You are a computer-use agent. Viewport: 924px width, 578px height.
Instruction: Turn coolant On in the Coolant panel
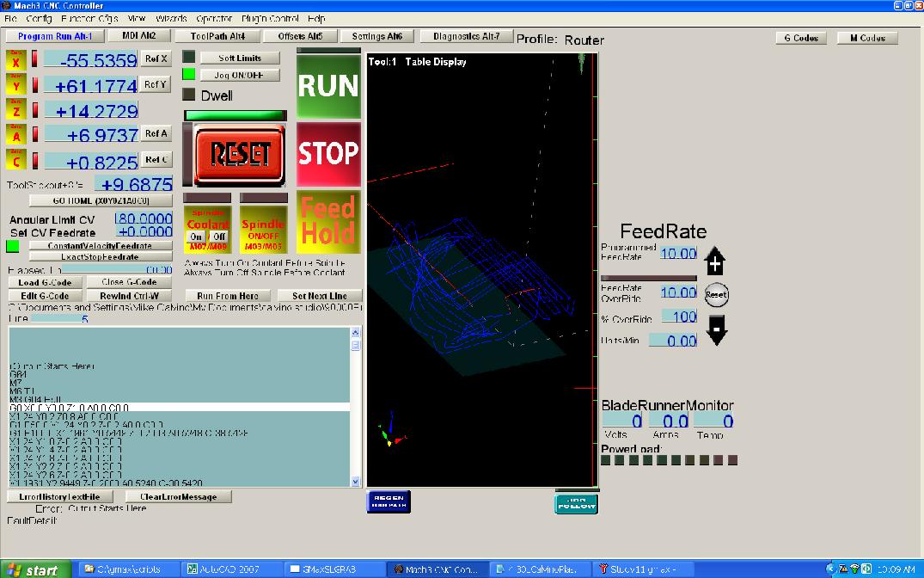196,236
